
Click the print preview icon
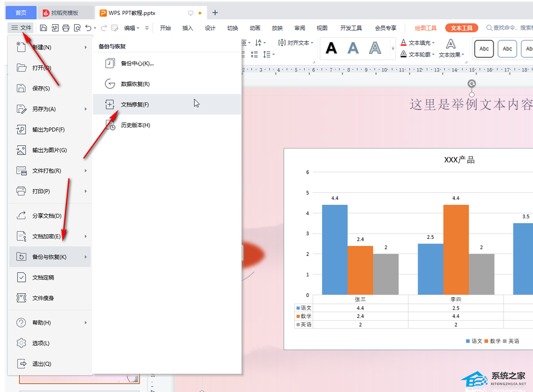(77, 28)
